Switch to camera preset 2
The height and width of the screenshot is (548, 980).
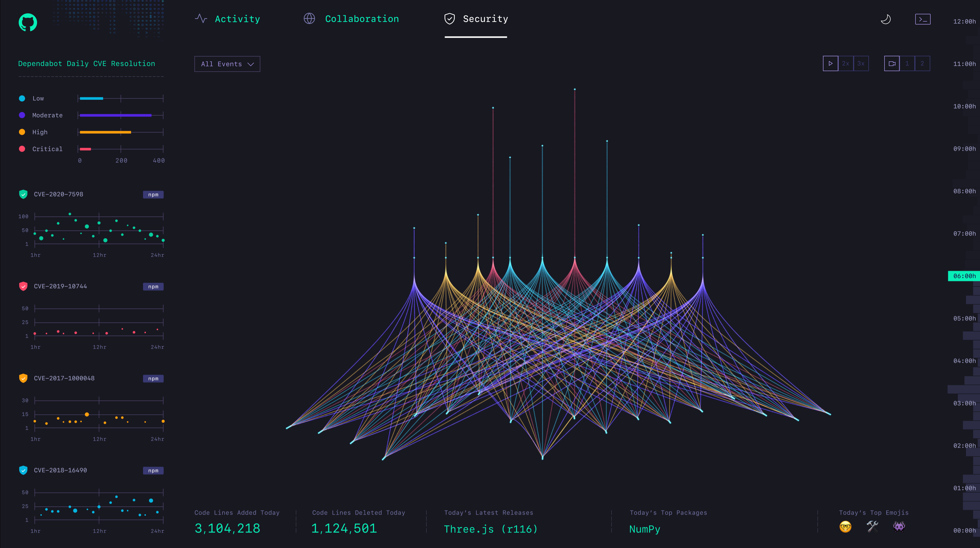[x=922, y=64]
